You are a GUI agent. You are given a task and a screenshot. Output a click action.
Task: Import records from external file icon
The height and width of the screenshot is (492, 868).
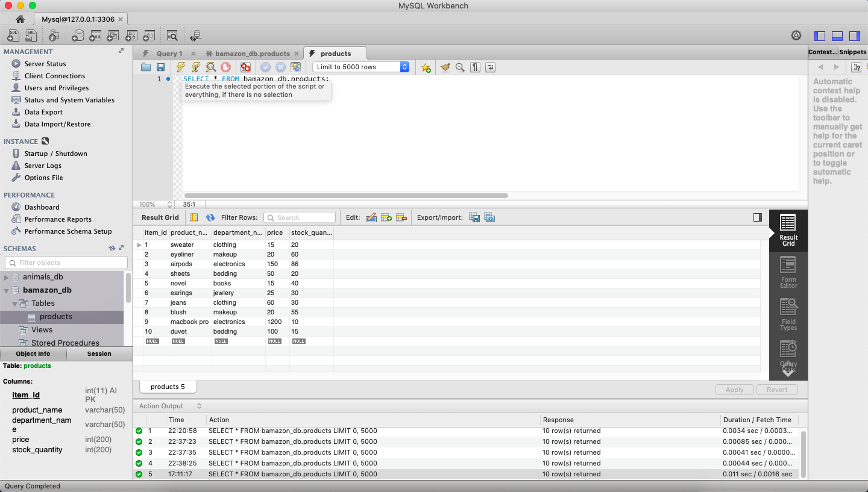point(489,217)
